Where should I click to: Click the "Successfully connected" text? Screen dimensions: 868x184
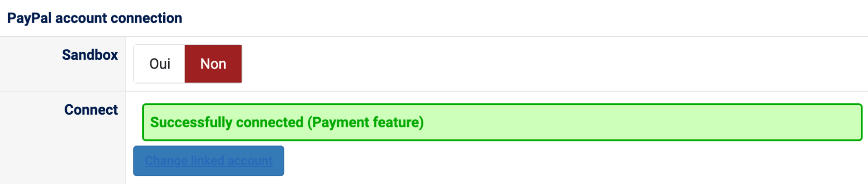point(226,122)
